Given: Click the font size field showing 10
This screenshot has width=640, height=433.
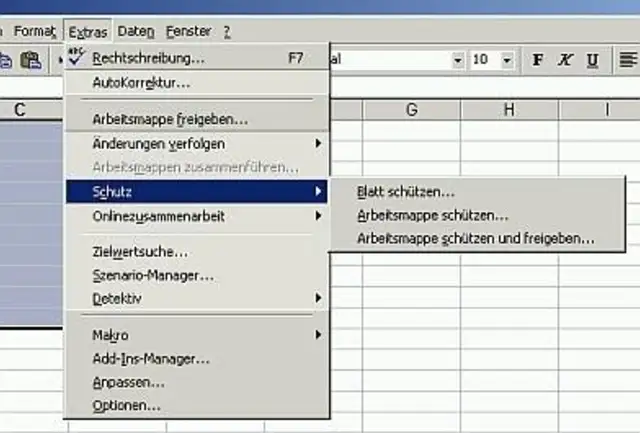Looking at the screenshot, I should point(485,60).
